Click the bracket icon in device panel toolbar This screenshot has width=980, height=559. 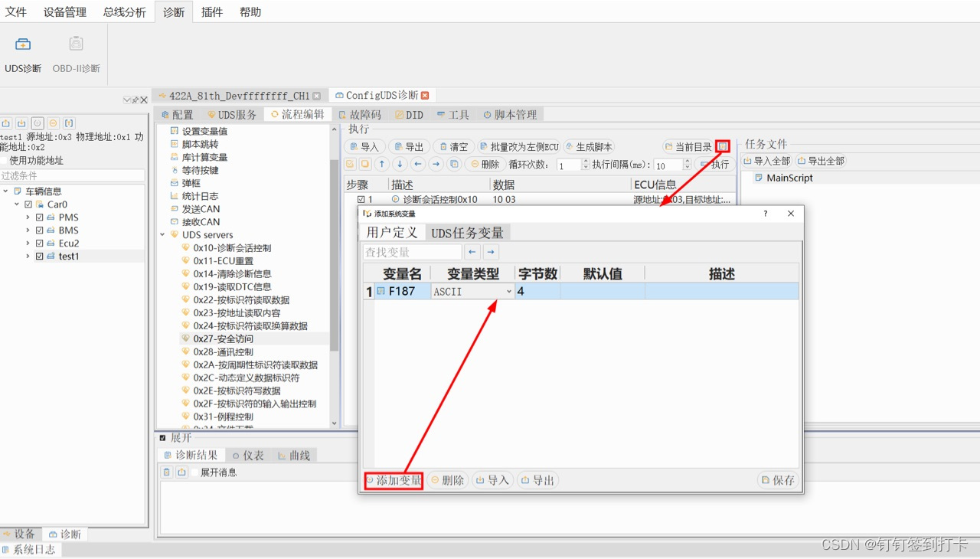point(69,123)
